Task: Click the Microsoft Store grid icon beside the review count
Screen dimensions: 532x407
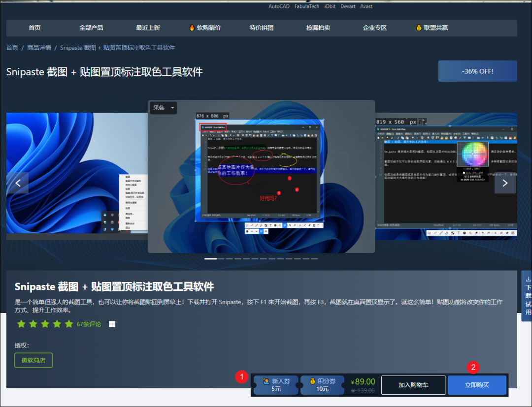Action: 112,324
